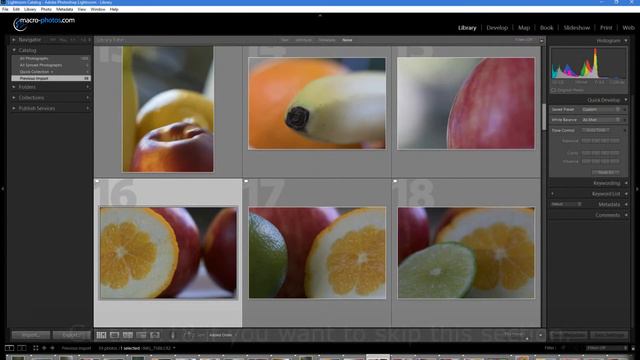The width and height of the screenshot is (640, 360).
Task: Select the banana tip close-up photo
Action: (317, 103)
